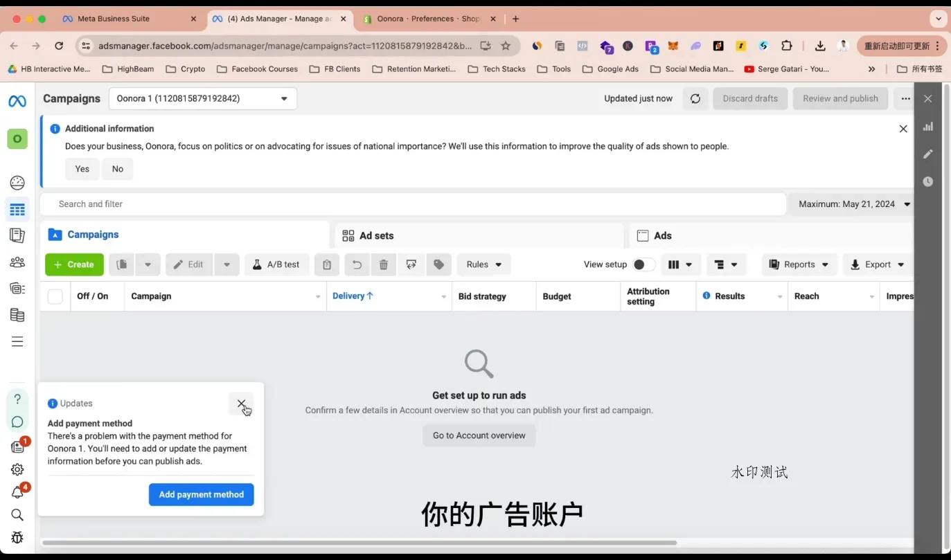
Task: Open the Oonora 1 account dropdown
Action: click(x=202, y=98)
